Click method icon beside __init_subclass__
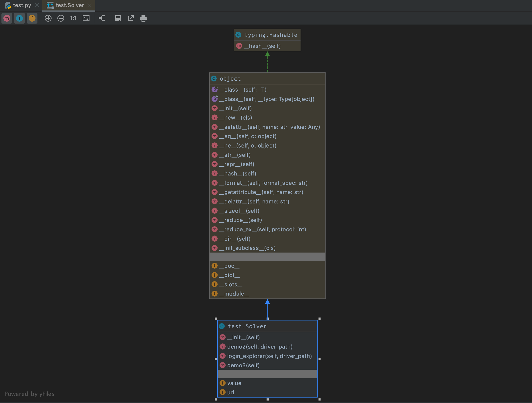Screen dimensions: 532x403 click(x=214, y=248)
